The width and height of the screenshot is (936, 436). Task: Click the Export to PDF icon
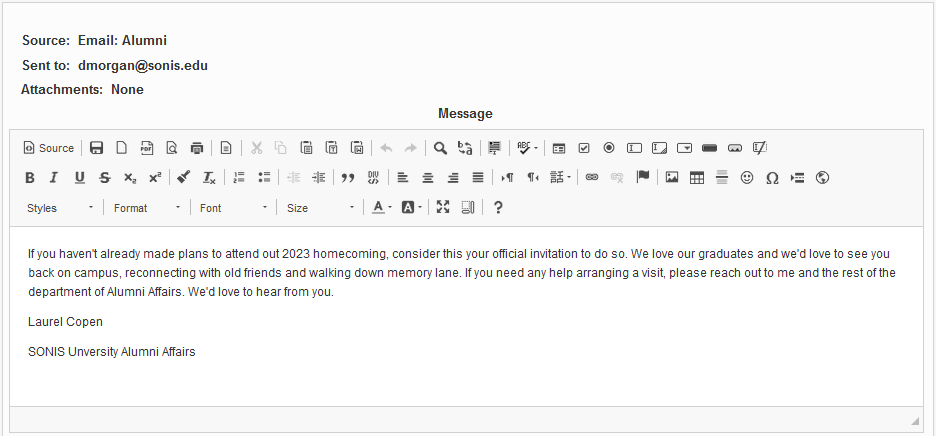point(147,148)
